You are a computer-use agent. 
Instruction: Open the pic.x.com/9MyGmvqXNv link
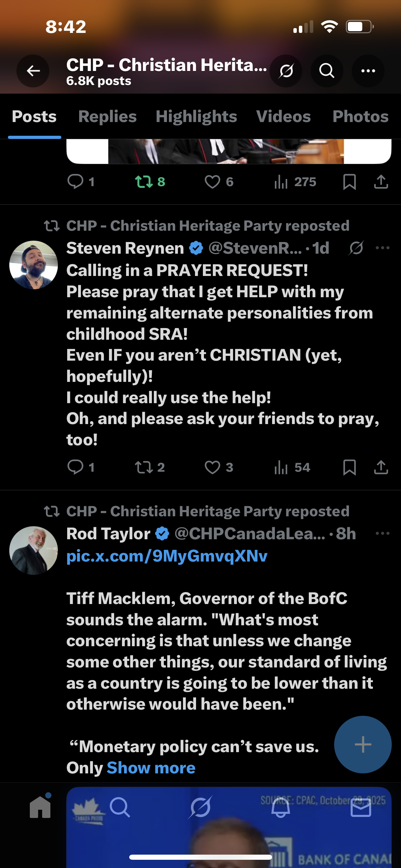[167, 556]
